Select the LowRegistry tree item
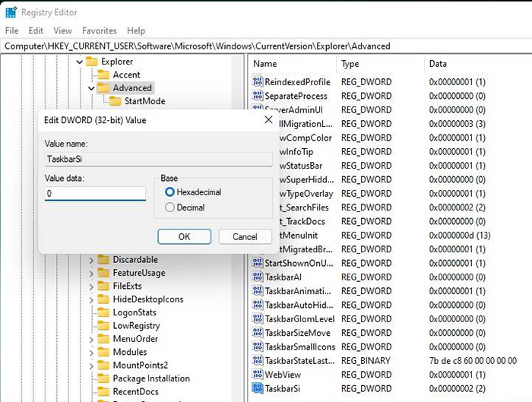The height and width of the screenshot is (402, 532). 136,326
